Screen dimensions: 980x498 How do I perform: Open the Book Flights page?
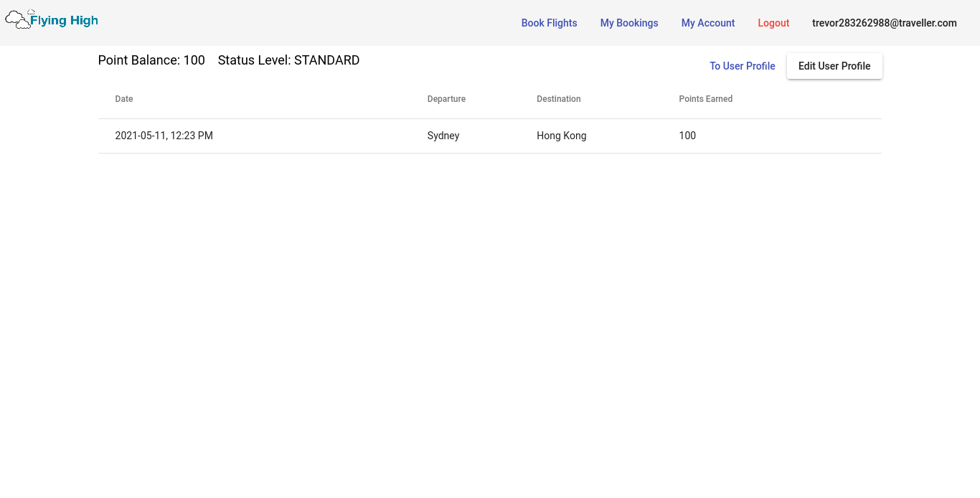click(549, 23)
